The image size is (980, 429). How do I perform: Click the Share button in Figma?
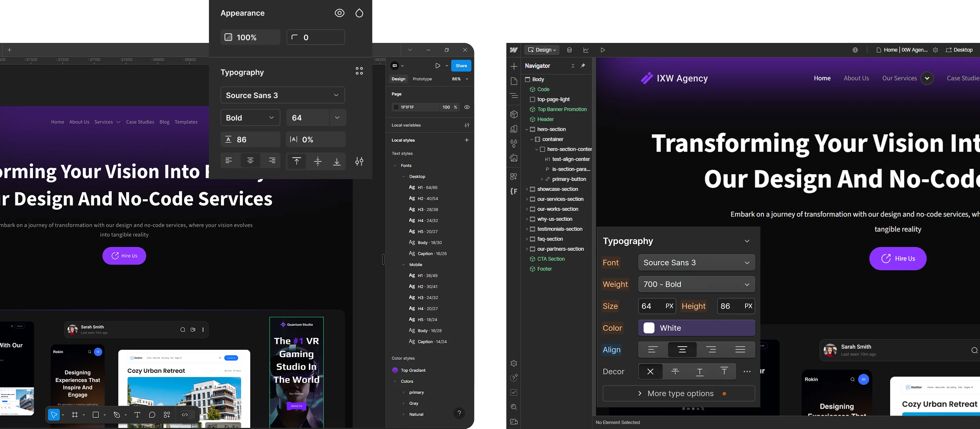tap(461, 66)
